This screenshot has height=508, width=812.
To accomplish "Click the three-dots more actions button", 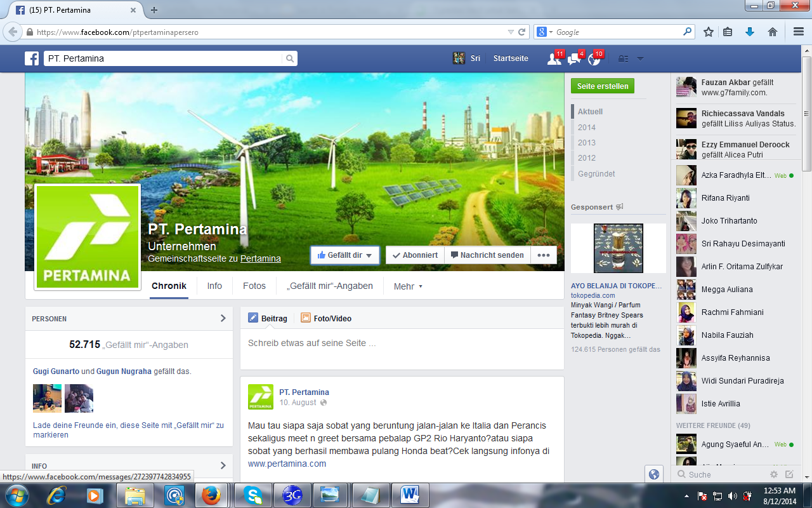I will [544, 255].
